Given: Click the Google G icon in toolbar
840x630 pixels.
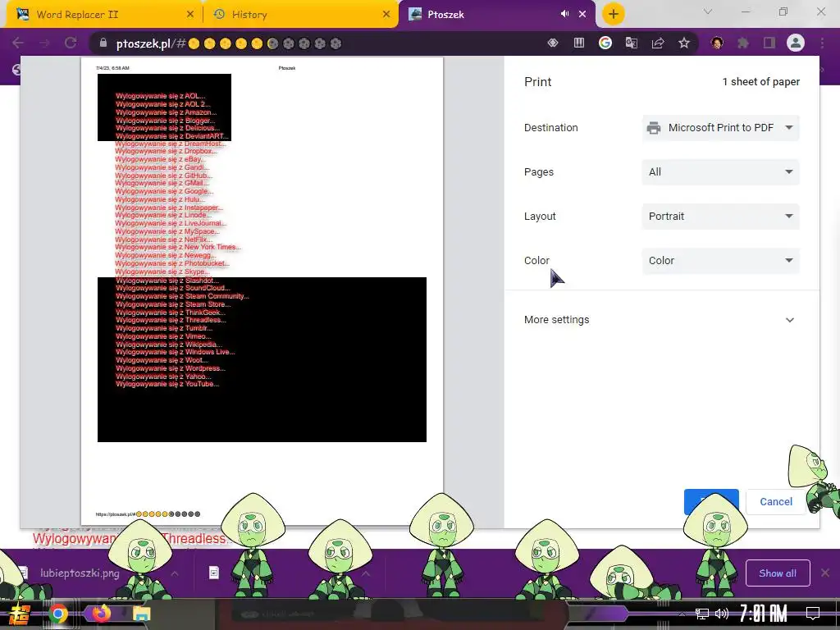Looking at the screenshot, I should pyautogui.click(x=605, y=43).
